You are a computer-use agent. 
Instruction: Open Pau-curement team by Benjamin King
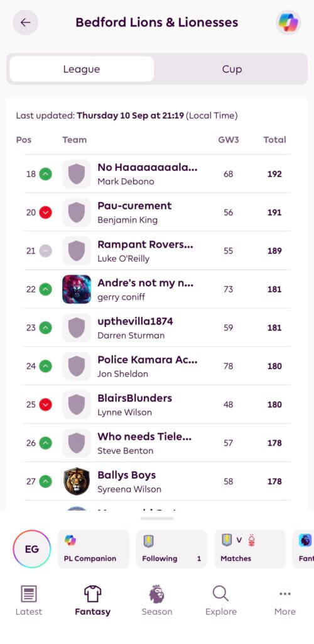tap(157, 212)
